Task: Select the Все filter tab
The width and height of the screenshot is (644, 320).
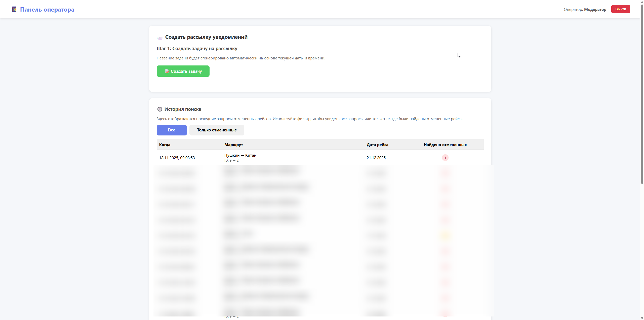Action: point(172,130)
